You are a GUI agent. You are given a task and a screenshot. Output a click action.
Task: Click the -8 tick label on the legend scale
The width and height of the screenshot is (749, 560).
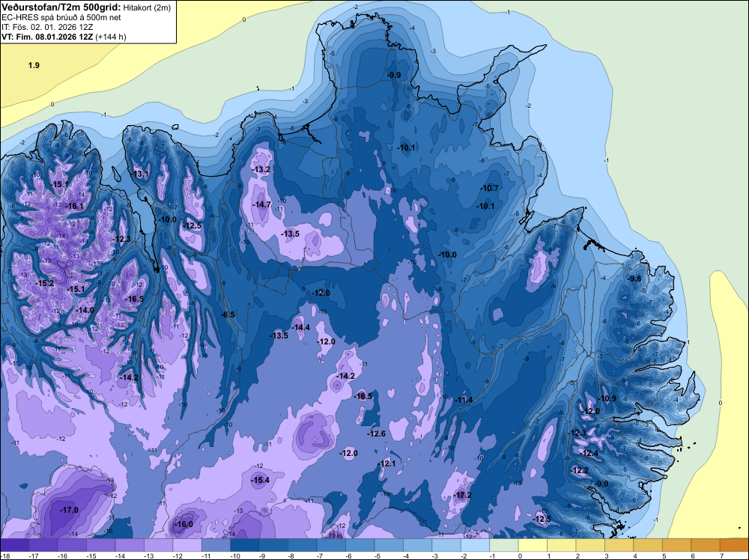291,556
